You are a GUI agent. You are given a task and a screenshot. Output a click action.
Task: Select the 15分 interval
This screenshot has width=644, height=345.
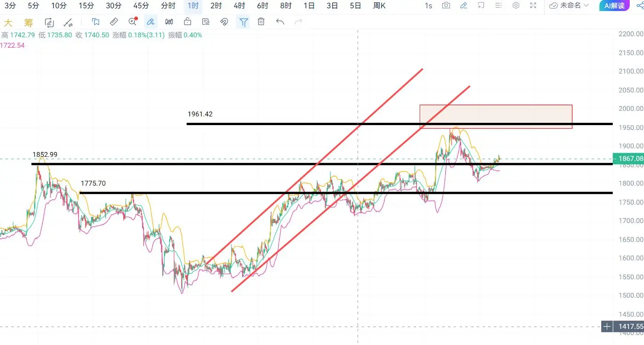(86, 6)
